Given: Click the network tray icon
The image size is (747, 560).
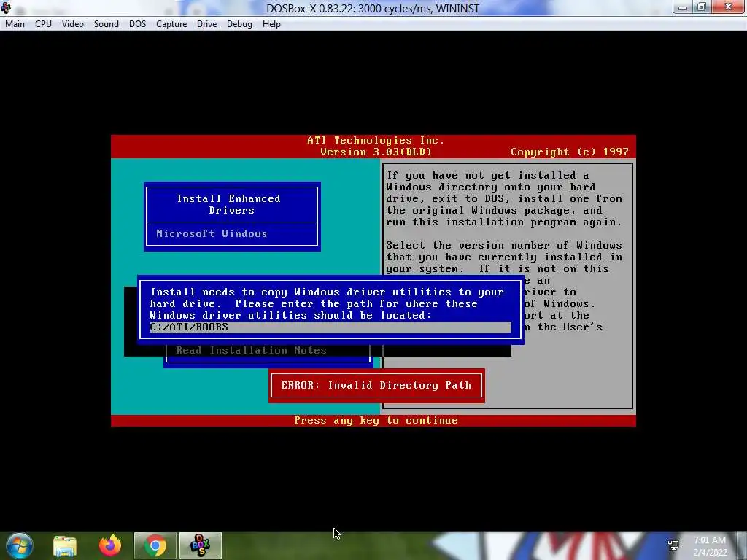Looking at the screenshot, I should click(x=673, y=545).
